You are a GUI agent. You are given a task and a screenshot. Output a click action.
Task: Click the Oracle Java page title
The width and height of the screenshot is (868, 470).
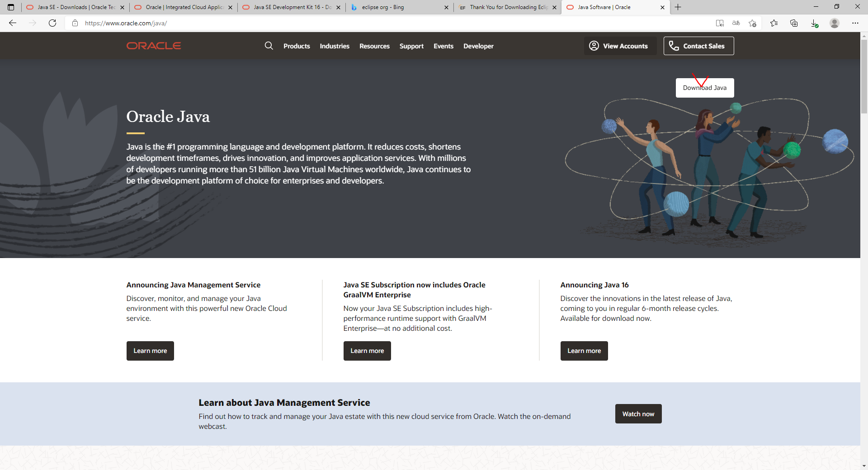pyautogui.click(x=168, y=117)
